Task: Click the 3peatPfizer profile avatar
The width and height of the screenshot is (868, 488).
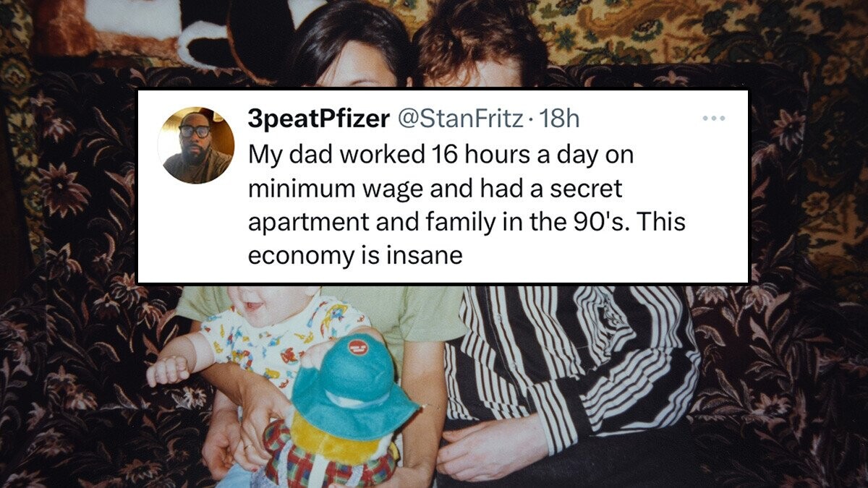Action: [196, 145]
